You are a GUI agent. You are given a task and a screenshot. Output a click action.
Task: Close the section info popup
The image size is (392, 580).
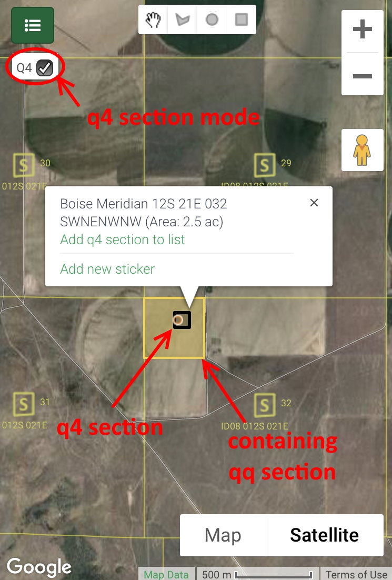314,203
